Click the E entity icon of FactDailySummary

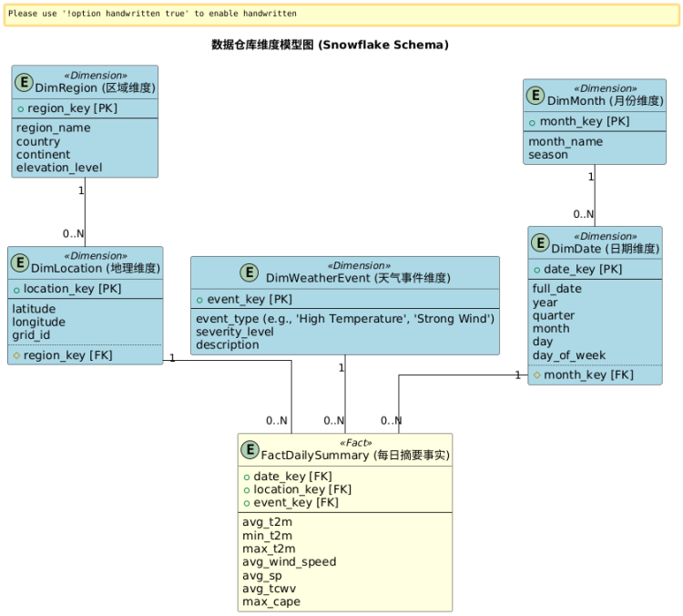tap(250, 449)
